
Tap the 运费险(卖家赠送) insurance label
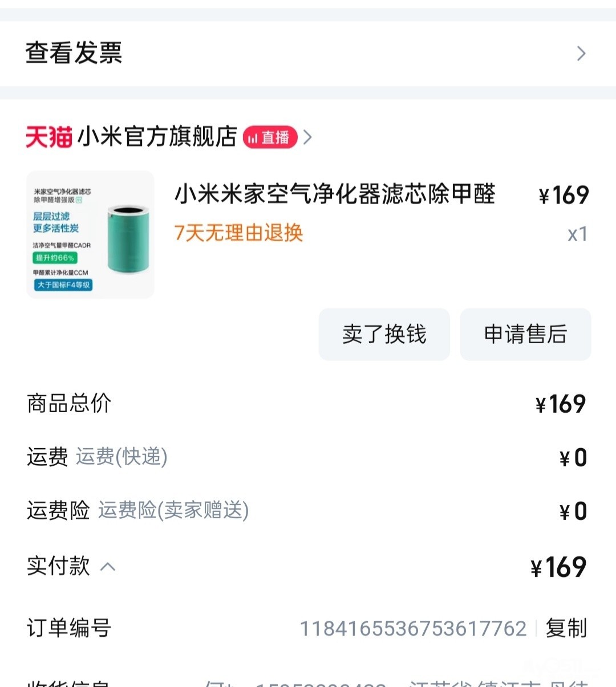pyautogui.click(x=173, y=510)
